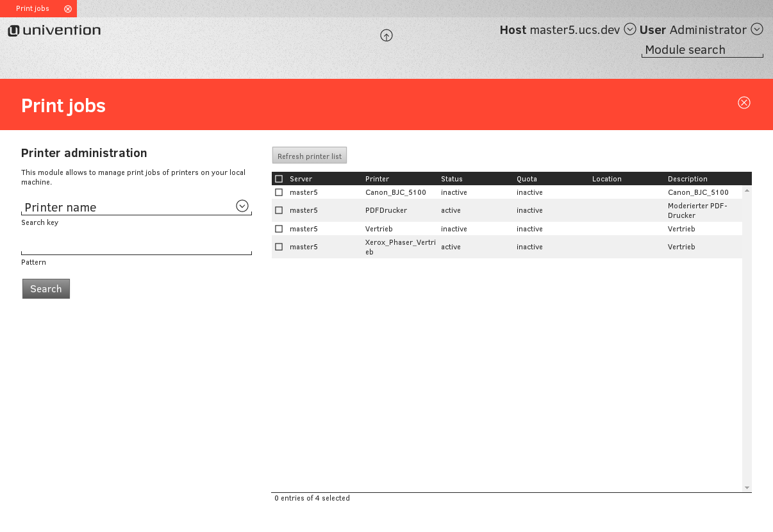The height and width of the screenshot is (532, 773).
Task: Close the Print jobs tab
Action: point(68,9)
